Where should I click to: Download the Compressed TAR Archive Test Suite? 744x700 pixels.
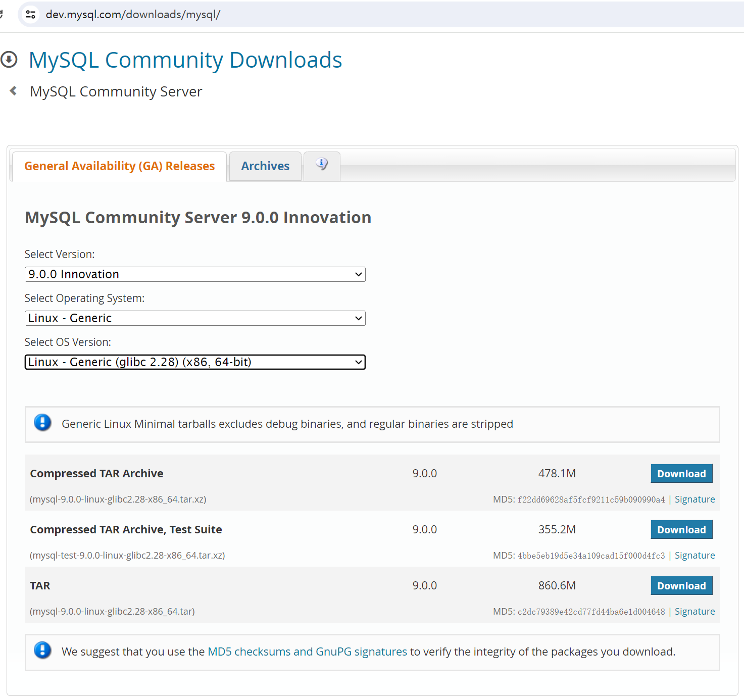pos(681,530)
